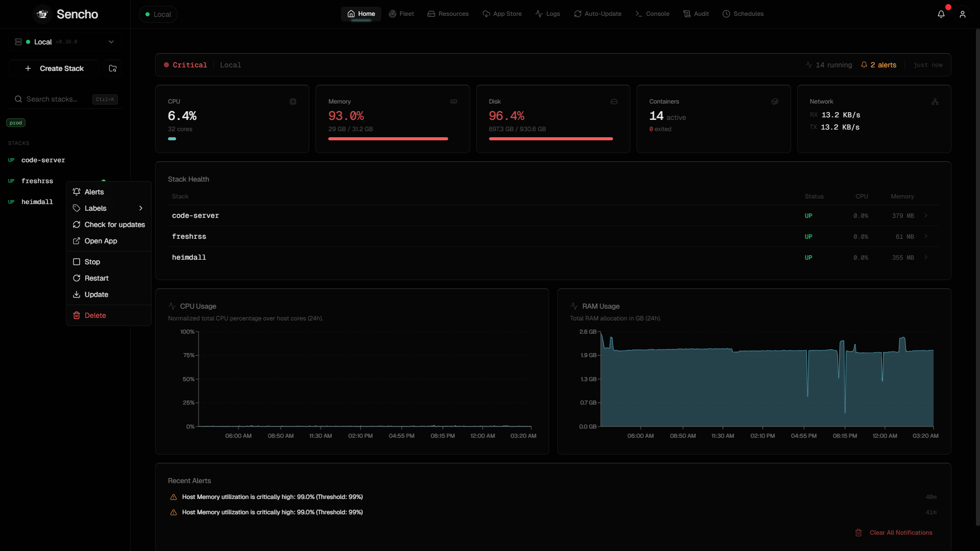Click the CPU Usage chart pulse icon
Image resolution: width=980 pixels, height=551 pixels.
pos(172,306)
